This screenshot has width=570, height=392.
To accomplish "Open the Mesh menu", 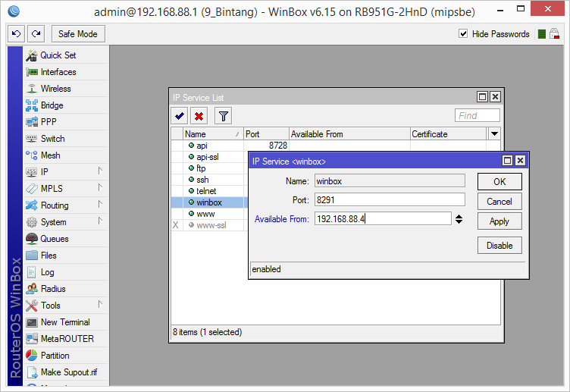I will [67, 155].
